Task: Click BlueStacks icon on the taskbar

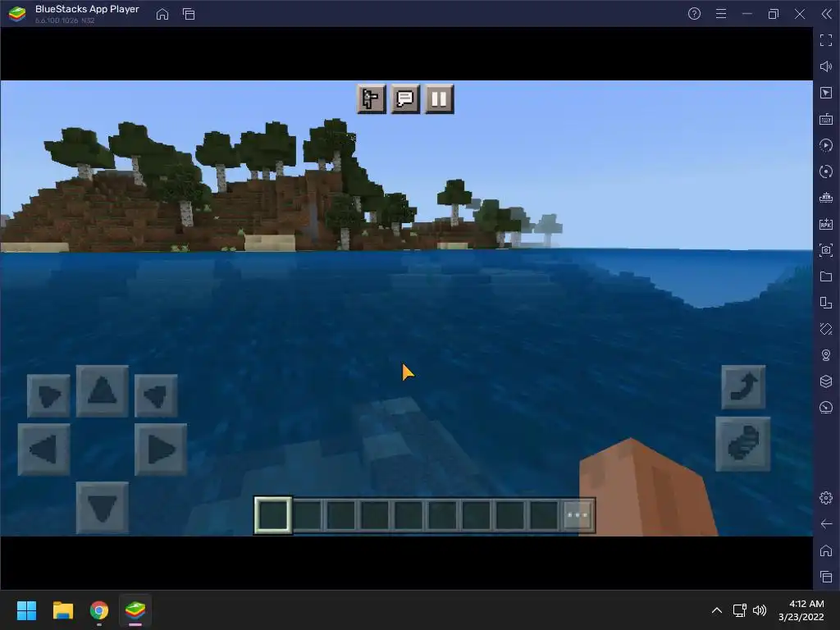Action: tap(135, 610)
